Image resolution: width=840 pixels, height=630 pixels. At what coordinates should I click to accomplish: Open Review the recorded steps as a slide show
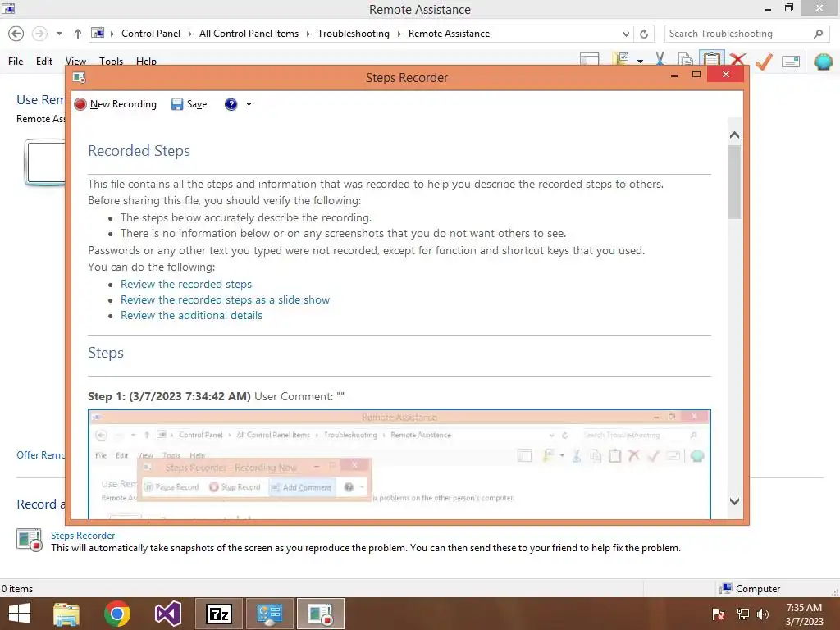pos(225,299)
